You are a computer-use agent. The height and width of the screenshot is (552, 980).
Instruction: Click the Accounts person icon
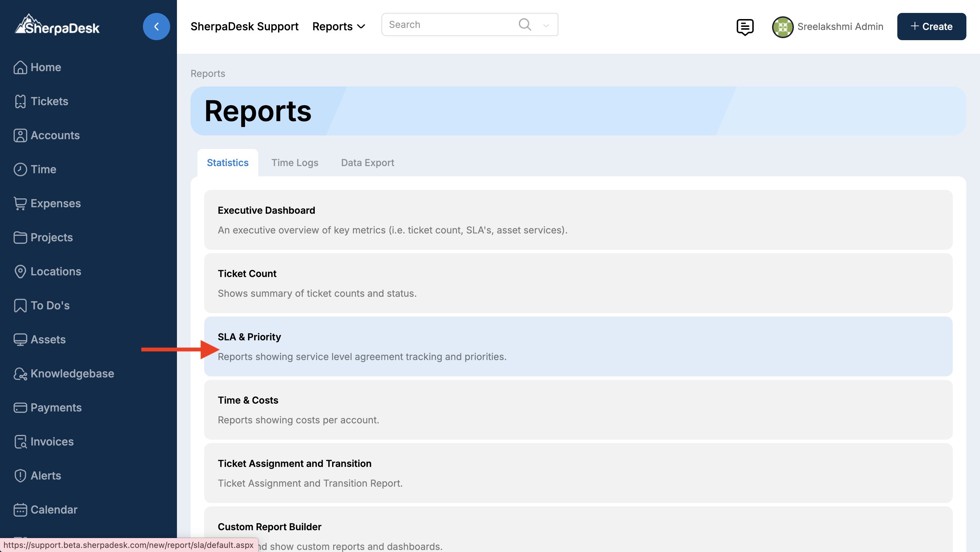pos(20,135)
